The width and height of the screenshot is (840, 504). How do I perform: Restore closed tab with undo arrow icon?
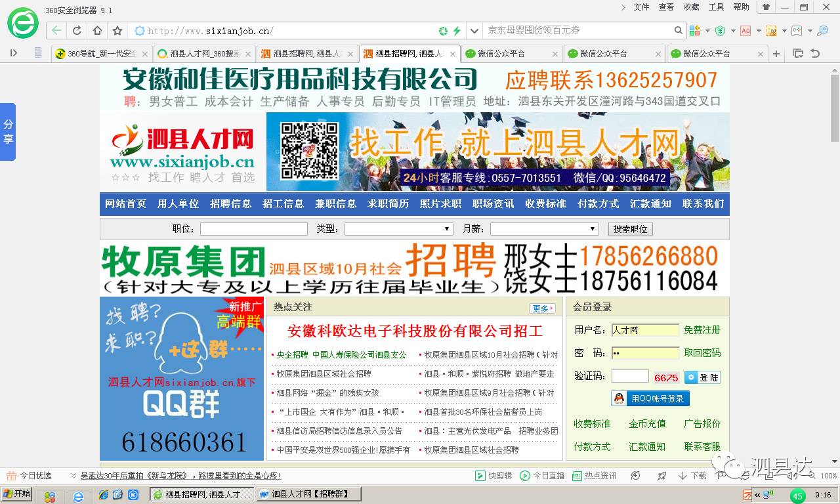coord(815,54)
